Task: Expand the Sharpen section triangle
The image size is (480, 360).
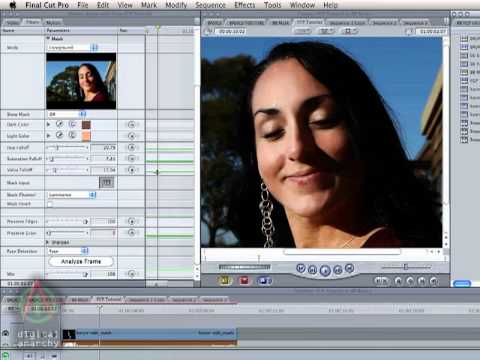Action: [48, 242]
